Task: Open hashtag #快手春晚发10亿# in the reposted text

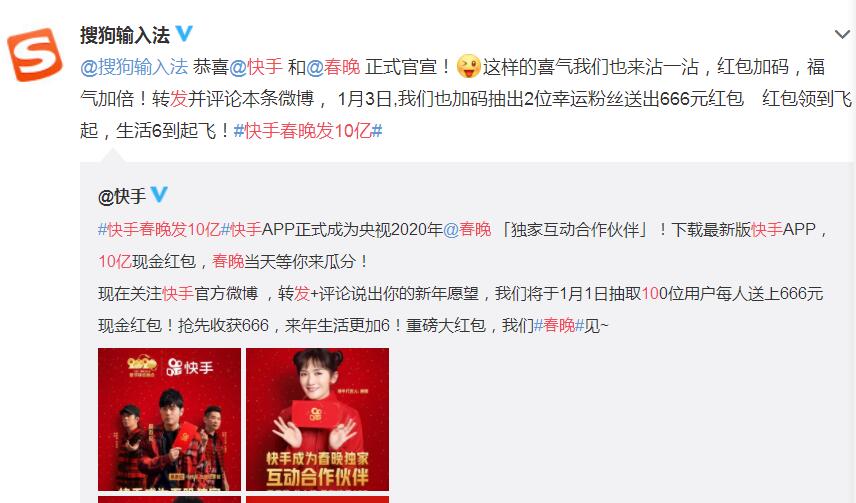Action: (158, 230)
